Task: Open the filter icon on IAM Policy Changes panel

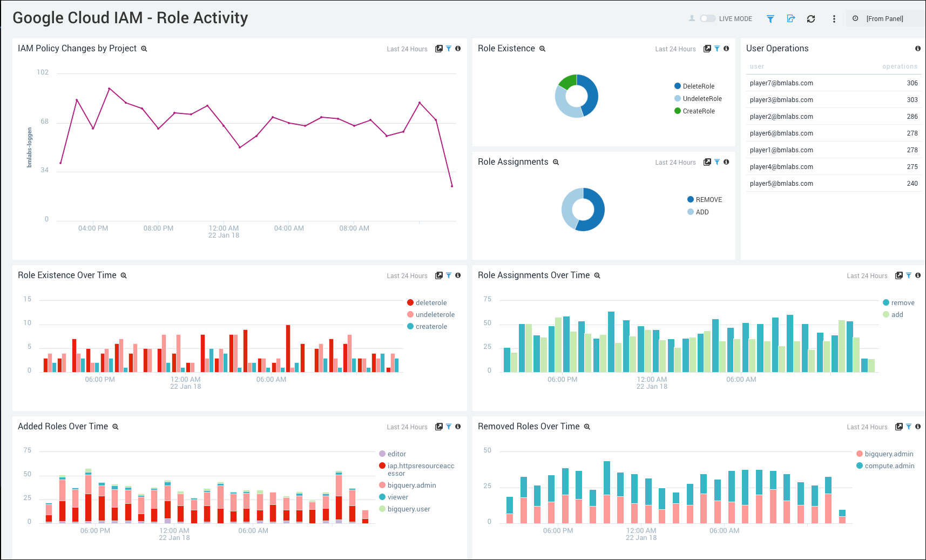Action: [448, 49]
